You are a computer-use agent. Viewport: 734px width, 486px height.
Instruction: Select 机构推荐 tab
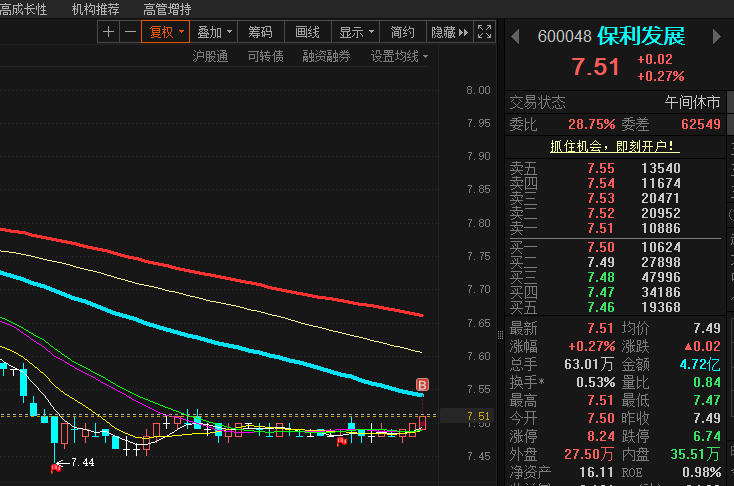(x=95, y=9)
